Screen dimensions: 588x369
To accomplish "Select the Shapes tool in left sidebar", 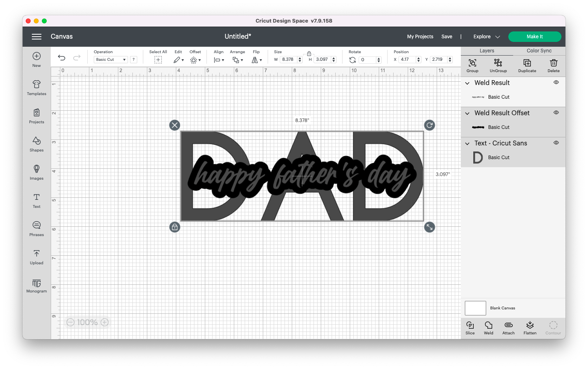I will 36,144.
